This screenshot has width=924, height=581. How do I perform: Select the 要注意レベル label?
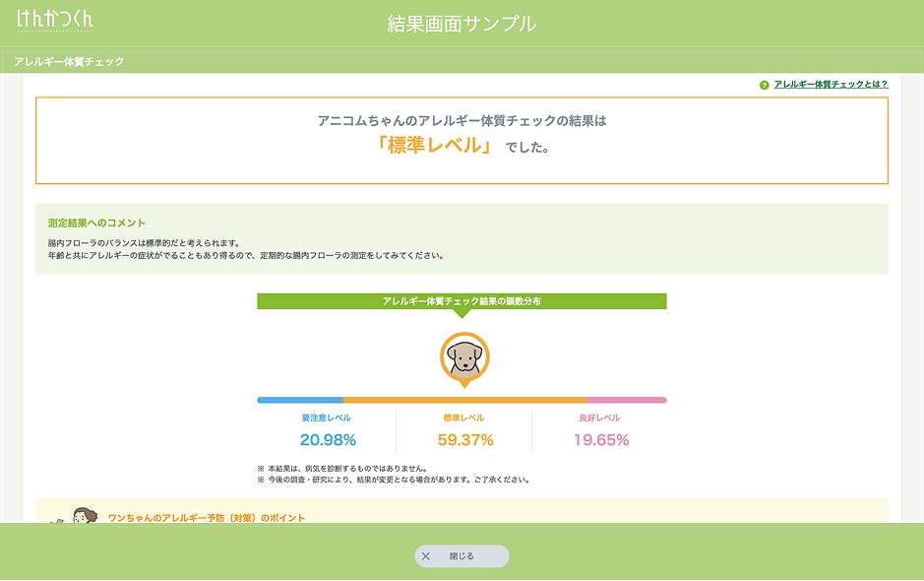[327, 419]
